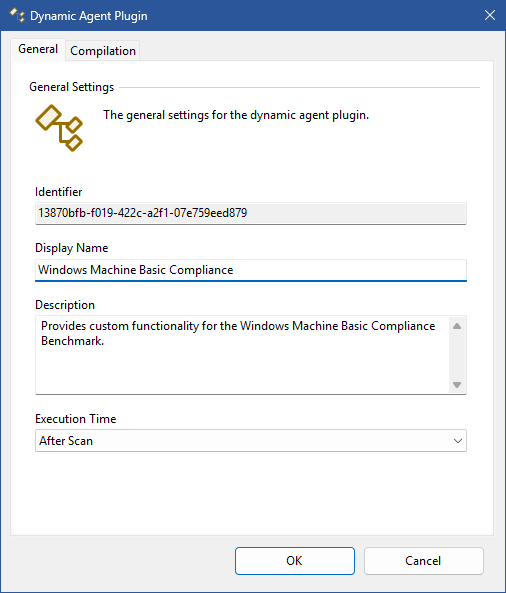The image size is (506, 593).
Task: Dismiss changes with the Cancel button
Action: pos(424,561)
